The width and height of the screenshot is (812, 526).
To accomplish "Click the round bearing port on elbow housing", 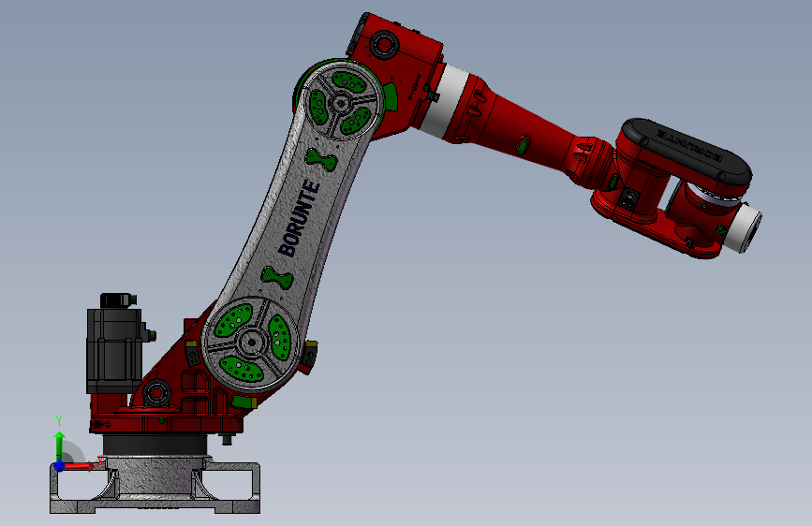I will click(384, 44).
